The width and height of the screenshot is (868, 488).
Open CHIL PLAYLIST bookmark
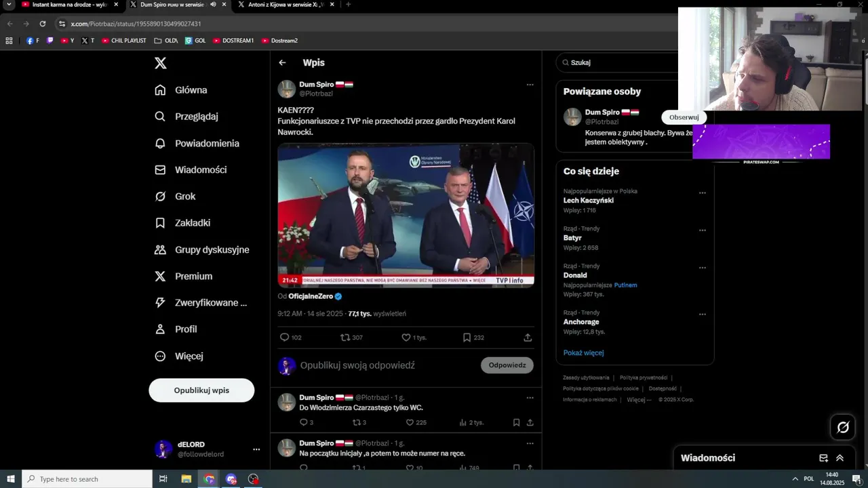[124, 41]
